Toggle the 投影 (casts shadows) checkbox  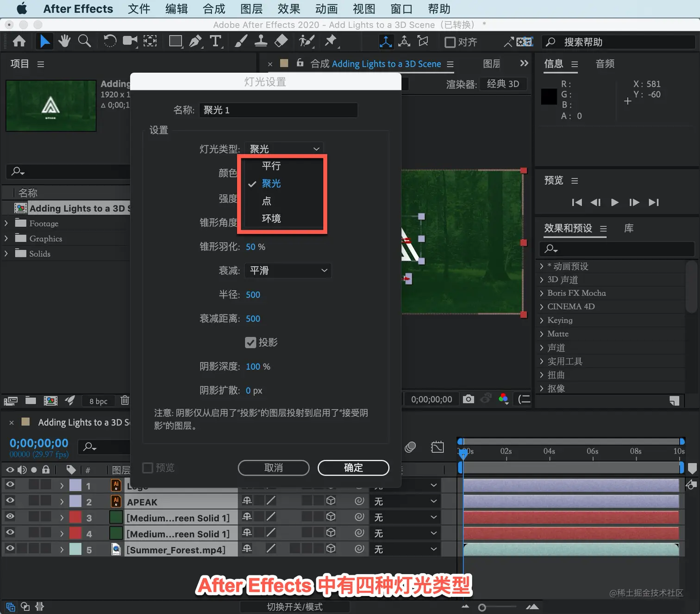(x=250, y=343)
